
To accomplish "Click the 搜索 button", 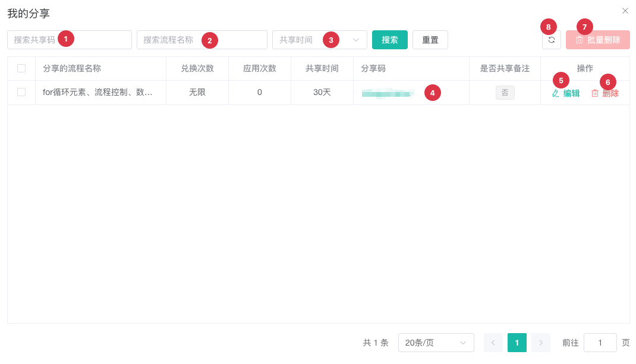I will coord(390,40).
